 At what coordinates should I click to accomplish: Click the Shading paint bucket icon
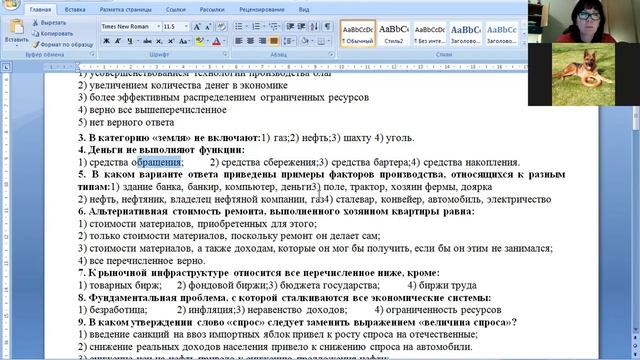tap(304, 41)
